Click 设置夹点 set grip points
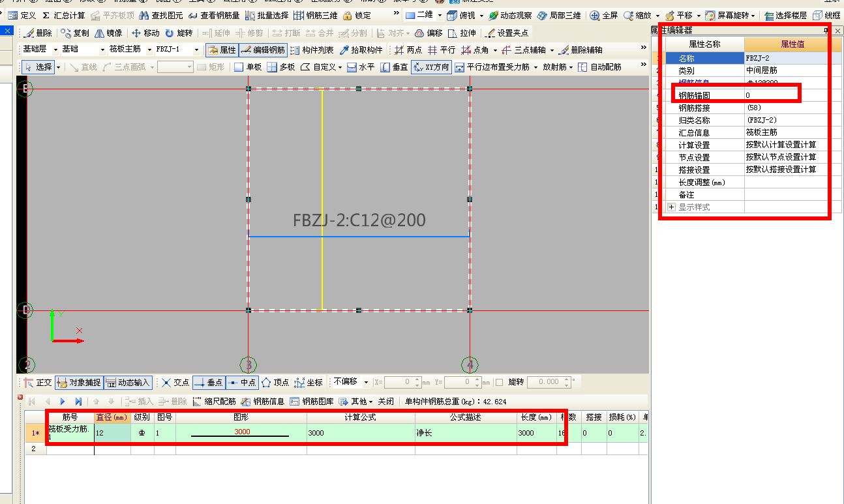This screenshot has height=504, width=844. pos(508,33)
